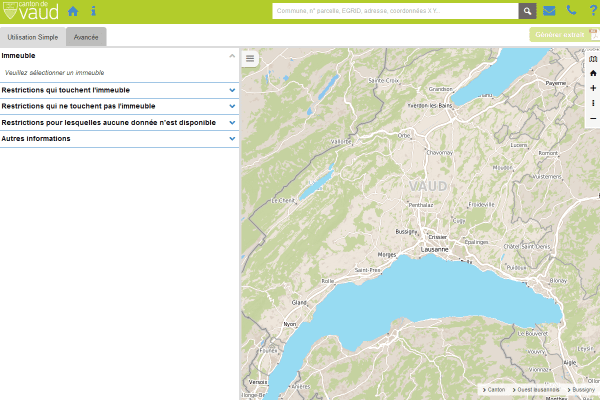
Task: Click Rolle label on the map
Action: pyautogui.click(x=328, y=281)
